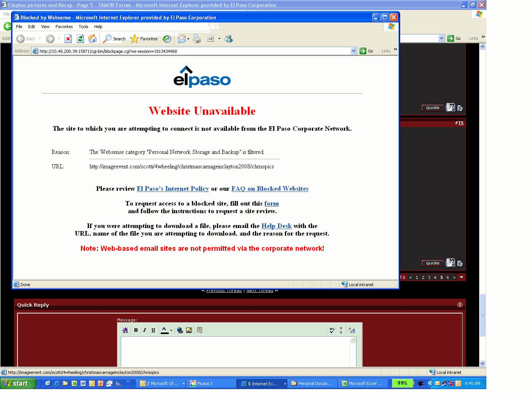Screen dimensions: 532x399
Task: Open the Edit menu
Action: point(32,27)
